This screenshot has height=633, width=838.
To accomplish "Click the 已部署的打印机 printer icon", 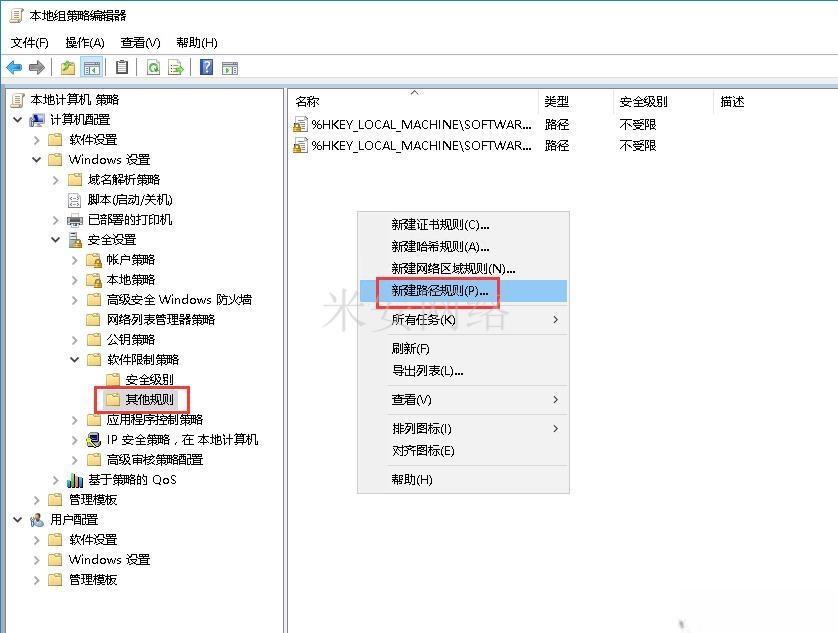I will 75,220.
